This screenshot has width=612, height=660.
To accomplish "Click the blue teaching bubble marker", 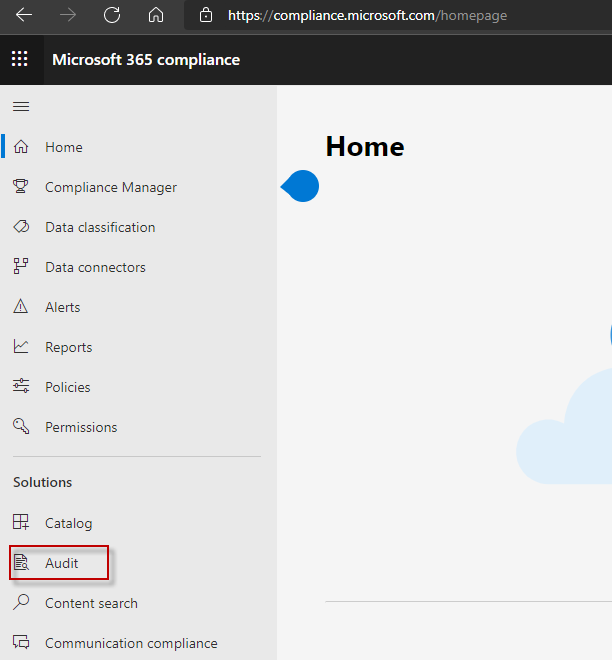I will point(300,186).
